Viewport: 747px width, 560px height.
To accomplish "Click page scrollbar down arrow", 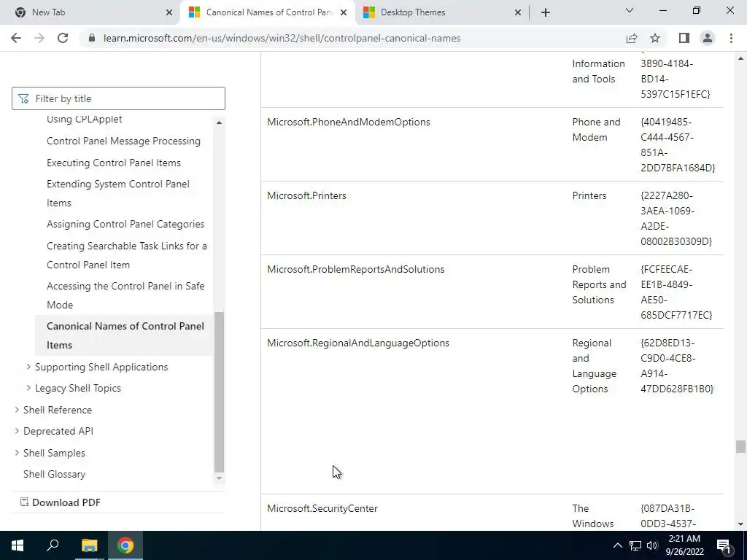I will coord(740,524).
